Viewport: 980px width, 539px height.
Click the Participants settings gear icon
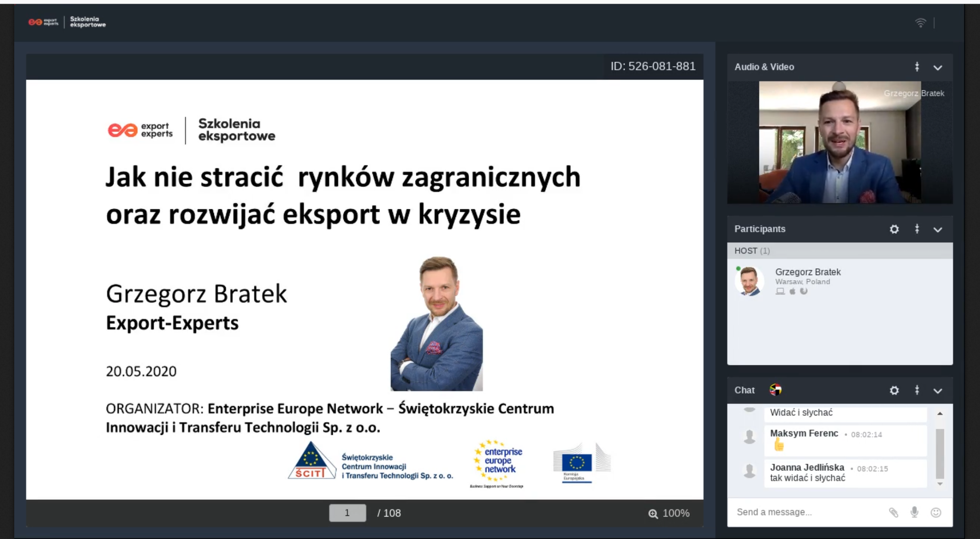(x=894, y=229)
